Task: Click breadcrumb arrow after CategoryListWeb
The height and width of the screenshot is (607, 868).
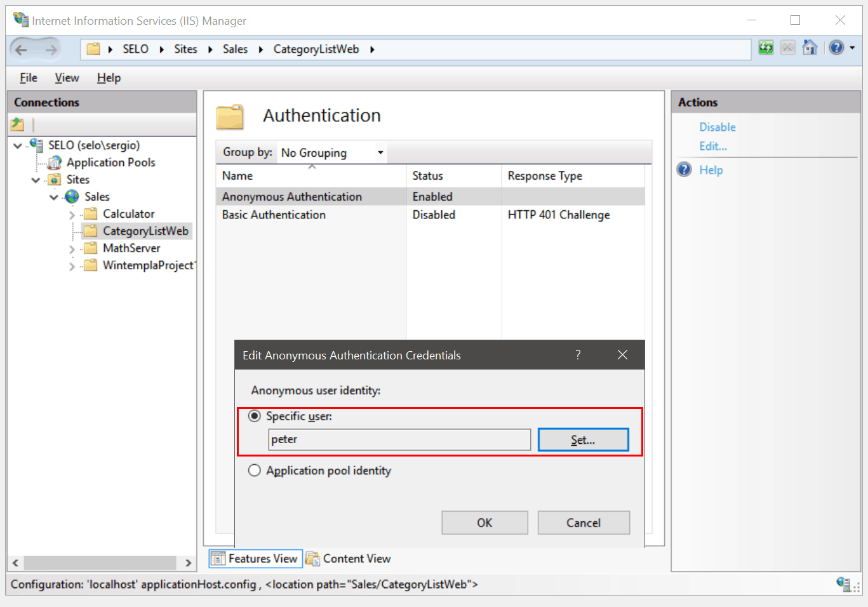Action: point(372,50)
